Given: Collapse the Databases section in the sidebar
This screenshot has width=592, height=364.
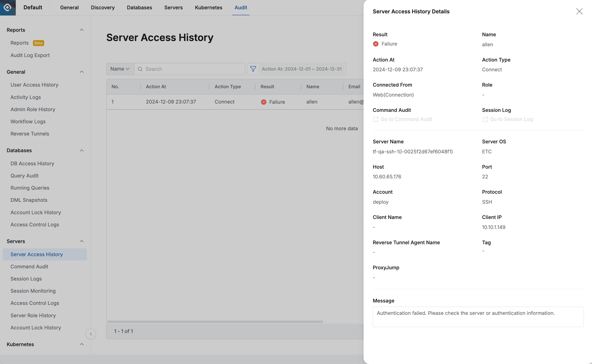Looking at the screenshot, I should 81,151.
